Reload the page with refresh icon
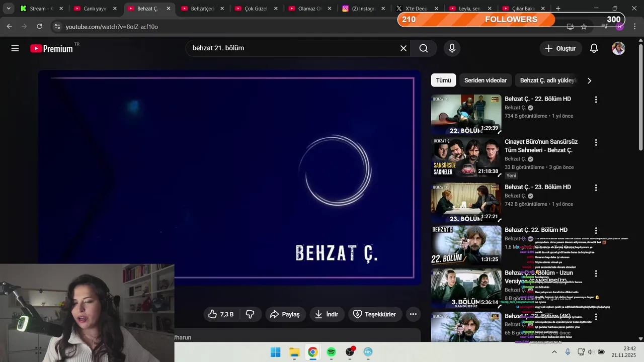Viewport: 644px width, 362px height. click(39, 26)
